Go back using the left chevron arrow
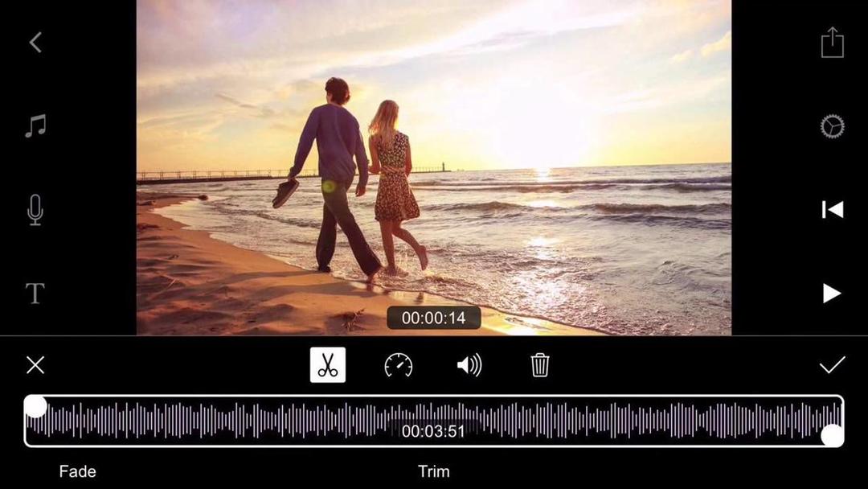 point(35,42)
